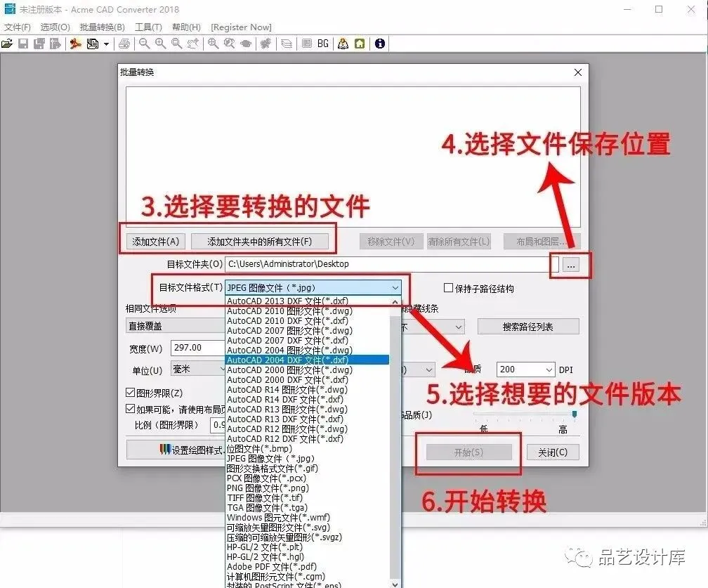Click the 关闭(C) button
The image size is (708, 588).
point(553,452)
